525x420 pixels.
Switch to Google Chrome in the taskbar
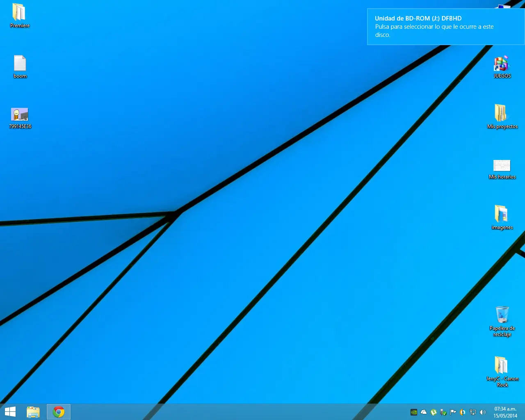[x=59, y=412]
